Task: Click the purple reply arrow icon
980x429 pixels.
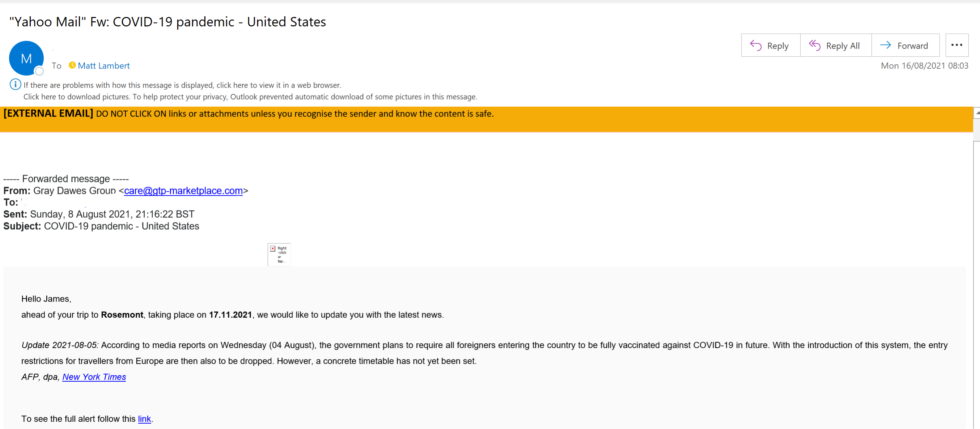Action: click(756, 46)
